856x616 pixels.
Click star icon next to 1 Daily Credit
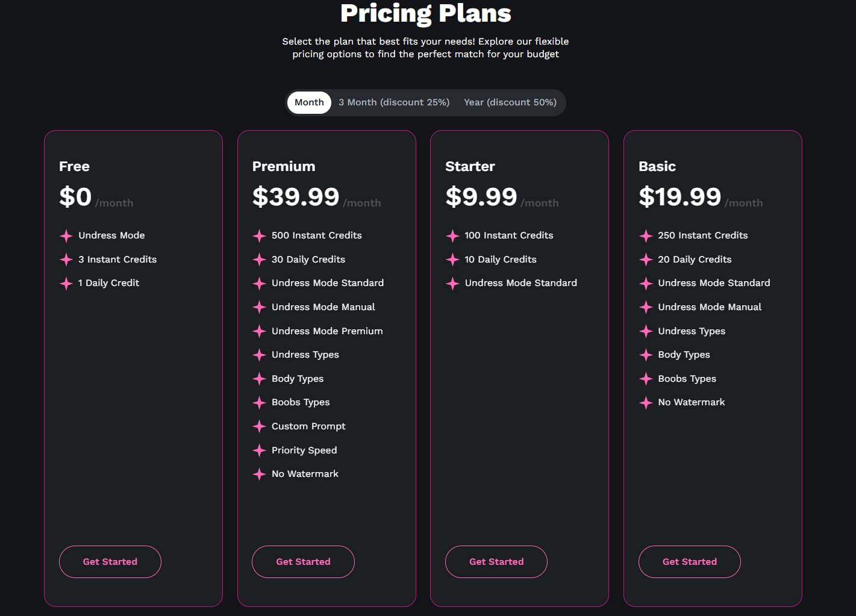click(66, 283)
